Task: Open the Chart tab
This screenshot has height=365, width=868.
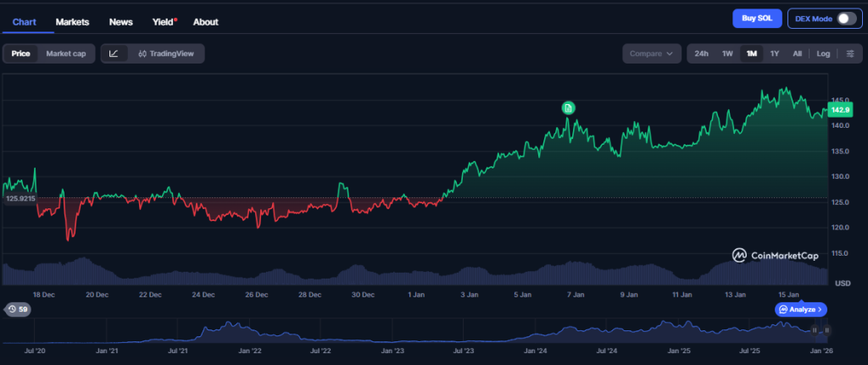Action: coord(25,22)
